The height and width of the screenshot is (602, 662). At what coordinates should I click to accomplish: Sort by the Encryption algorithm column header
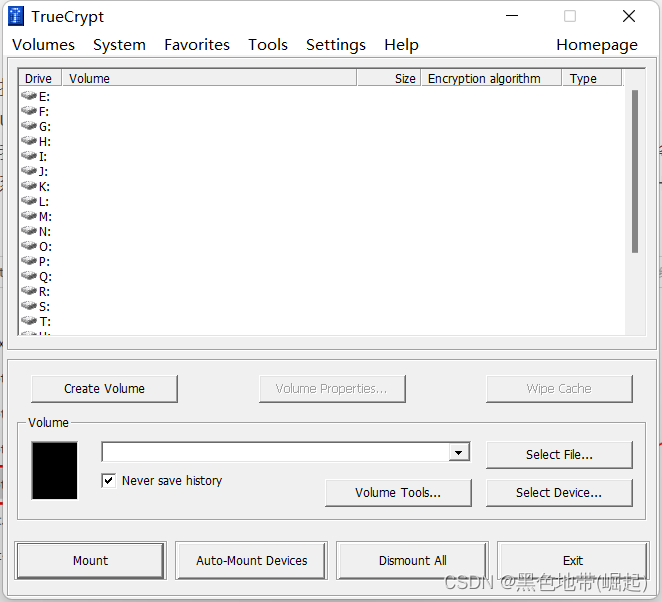[491, 79]
